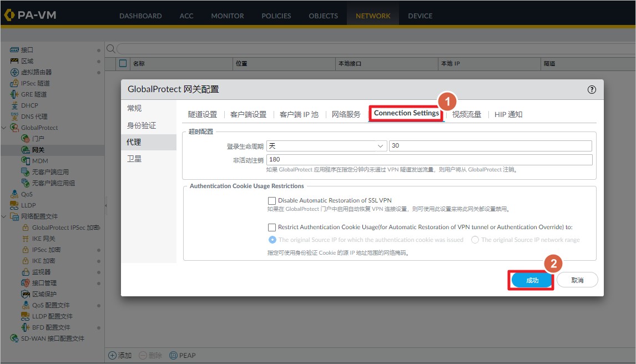The image size is (636, 364).
Task: Open the MONITOR top menu
Action: pyautogui.click(x=228, y=16)
